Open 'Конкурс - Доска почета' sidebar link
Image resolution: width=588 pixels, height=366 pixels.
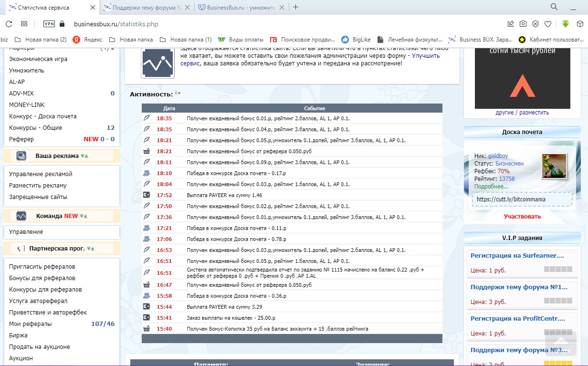click(x=43, y=116)
